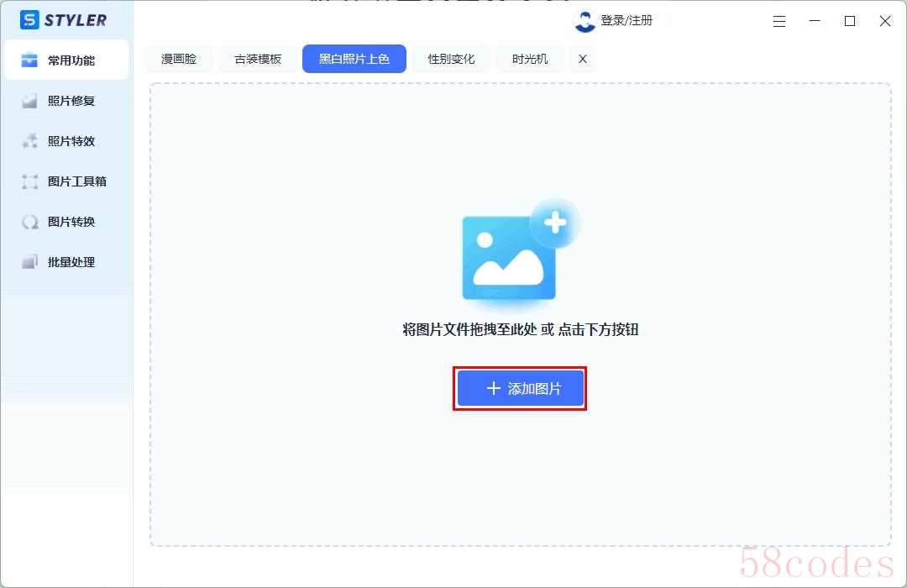
Task: Open 图片工具箱 in the sidebar
Action: 66,181
